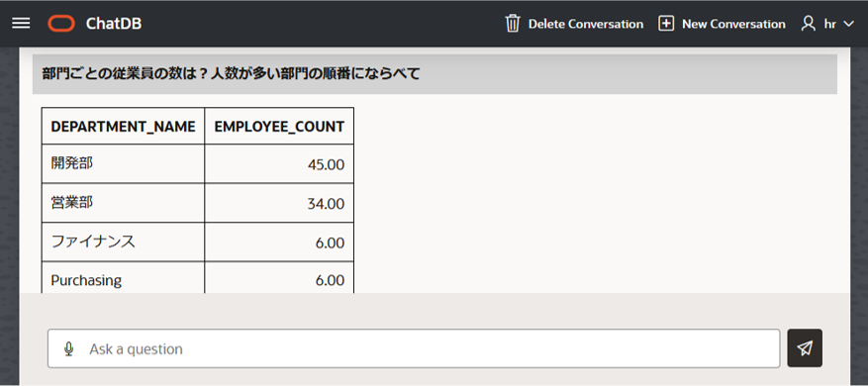
Task: Click the ChatDB app title
Action: 114,24
